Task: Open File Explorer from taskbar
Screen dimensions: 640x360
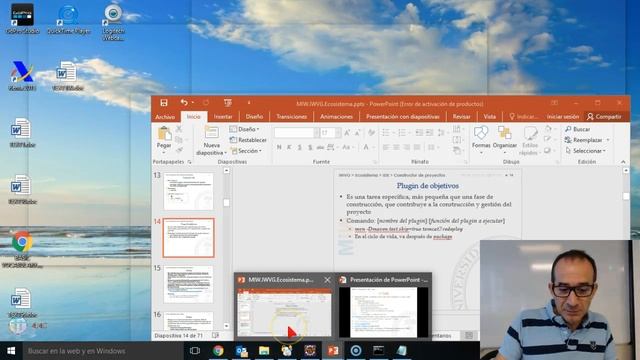Action: coord(264,351)
